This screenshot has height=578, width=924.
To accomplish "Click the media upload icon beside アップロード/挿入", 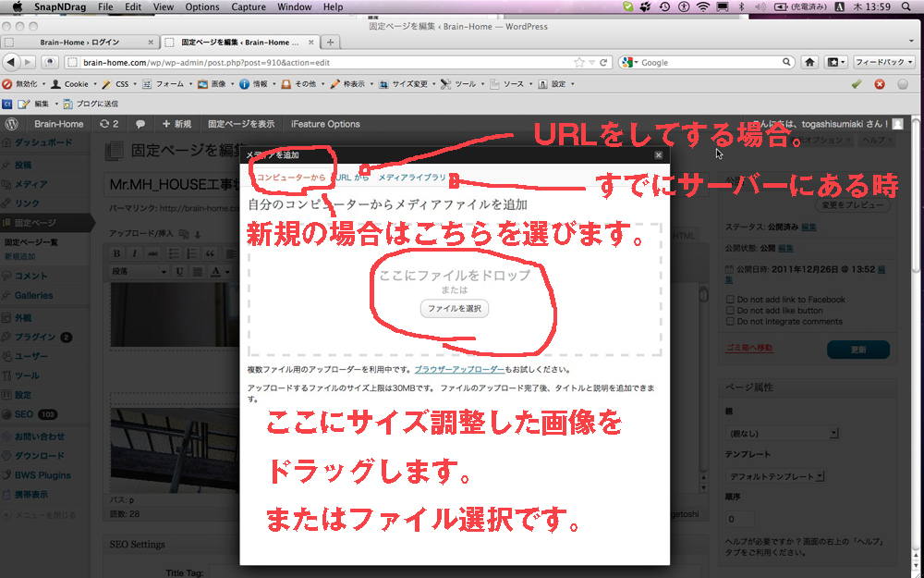I will tap(184, 234).
